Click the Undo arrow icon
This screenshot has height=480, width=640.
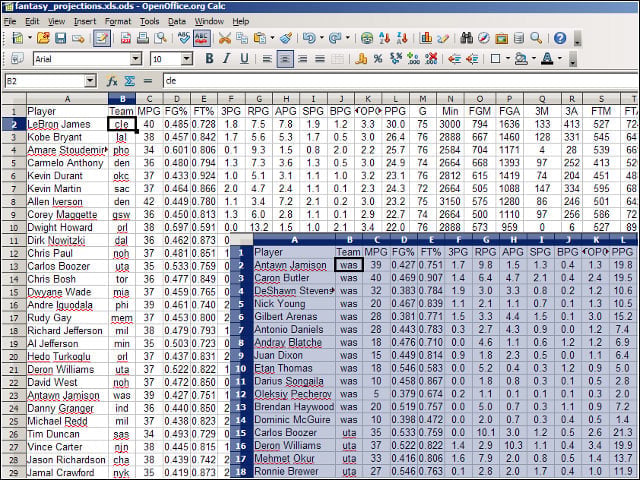309,38
